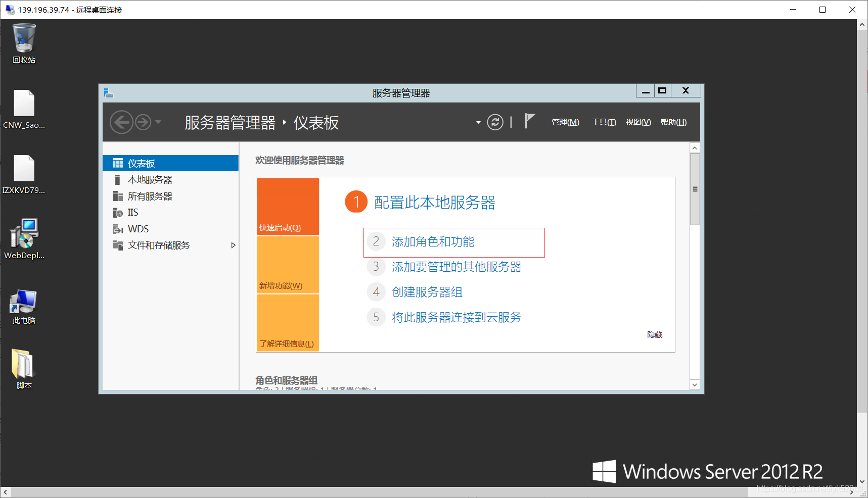Click 添加要管理的其他服务器 link
Viewport: 868px width, 498px height.
[456, 267]
